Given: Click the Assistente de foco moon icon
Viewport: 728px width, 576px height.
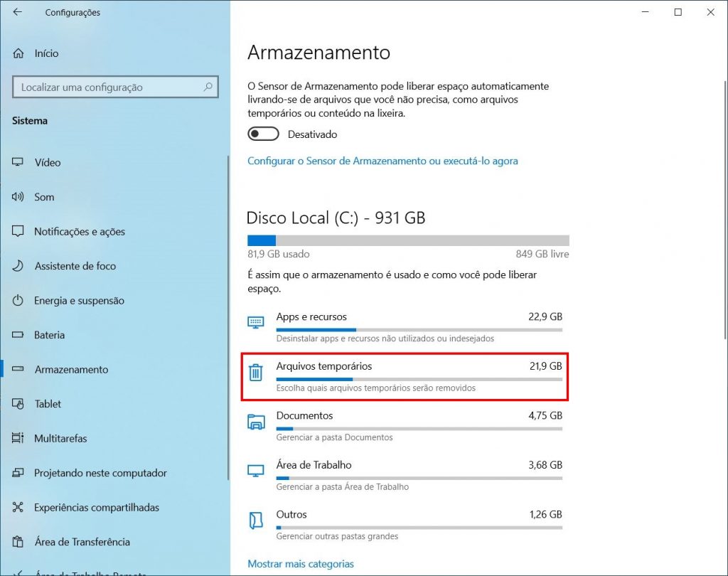Looking at the screenshot, I should (18, 266).
